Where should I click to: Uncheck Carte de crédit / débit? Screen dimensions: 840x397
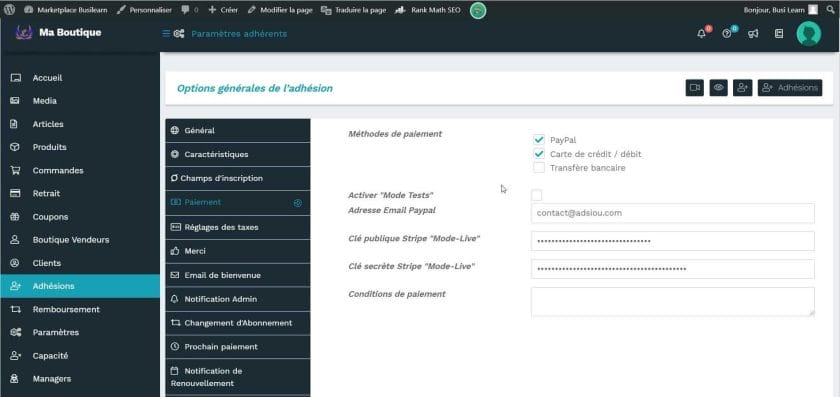539,154
